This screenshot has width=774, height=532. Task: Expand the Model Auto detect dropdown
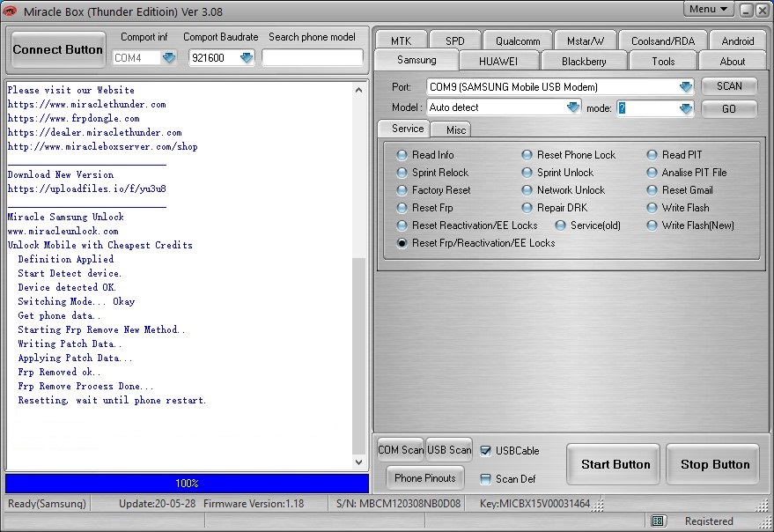point(572,107)
